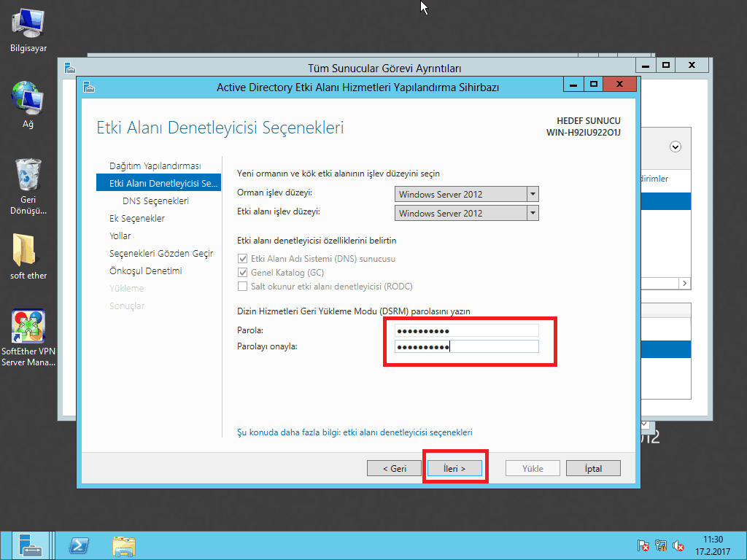Toggle Etki Alanı Adı Sistemi (DNS) checkbox
Viewport: 747px width, 560px height.
pyautogui.click(x=243, y=259)
